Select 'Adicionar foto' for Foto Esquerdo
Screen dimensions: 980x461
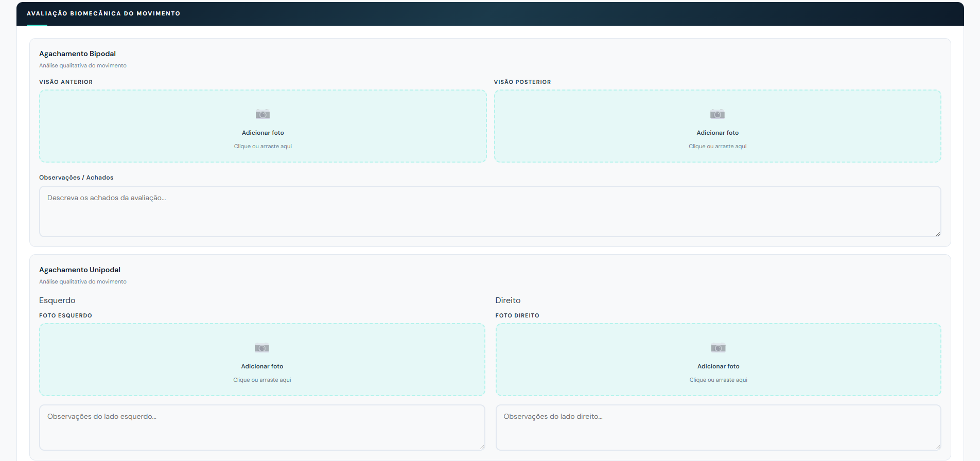click(262, 366)
